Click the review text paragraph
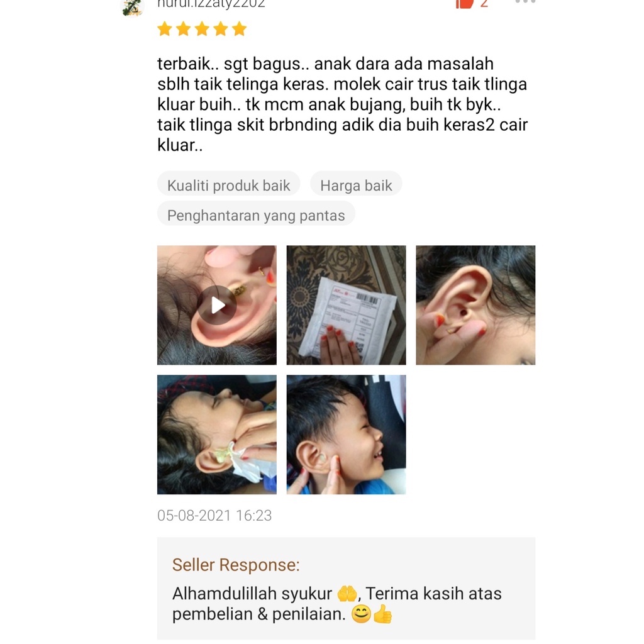Image resolution: width=644 pixels, height=644 pixels. pyautogui.click(x=343, y=104)
